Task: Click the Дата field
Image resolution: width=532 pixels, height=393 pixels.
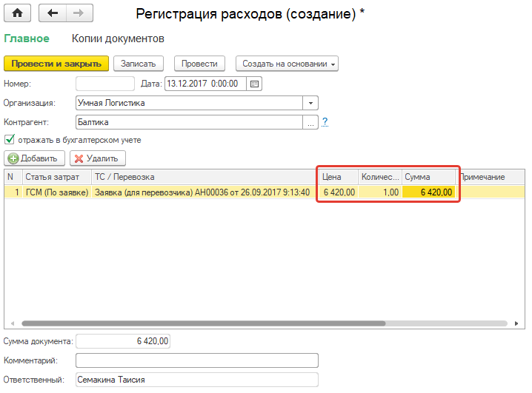Action: (x=205, y=84)
